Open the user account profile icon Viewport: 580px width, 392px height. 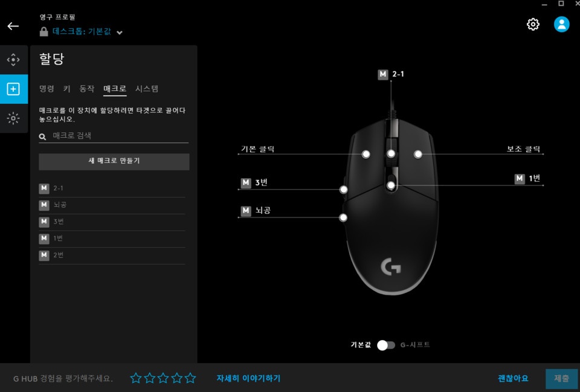562,24
